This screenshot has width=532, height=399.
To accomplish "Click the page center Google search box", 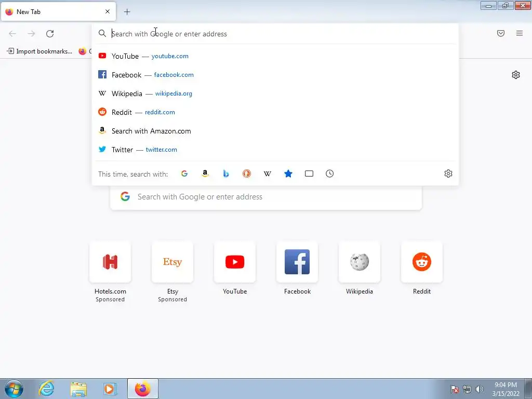I will click(x=266, y=197).
